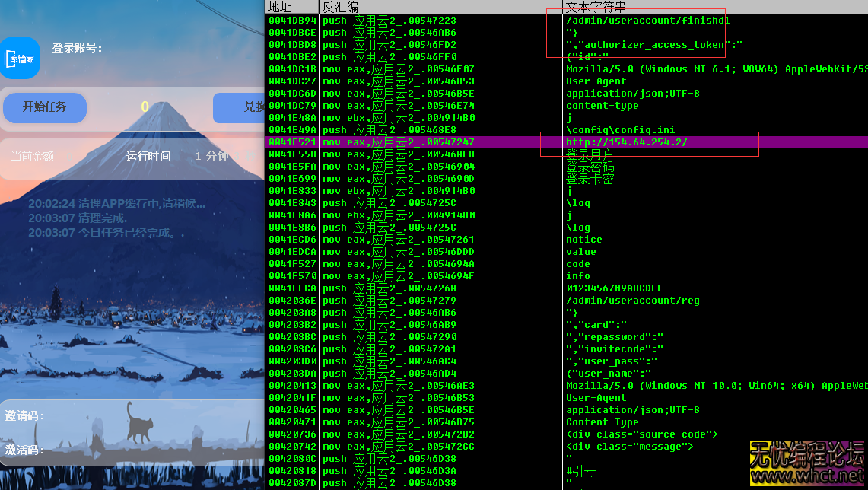Open the www.whct.net watermark link
The width and height of the screenshot is (868, 490).
[x=807, y=478]
